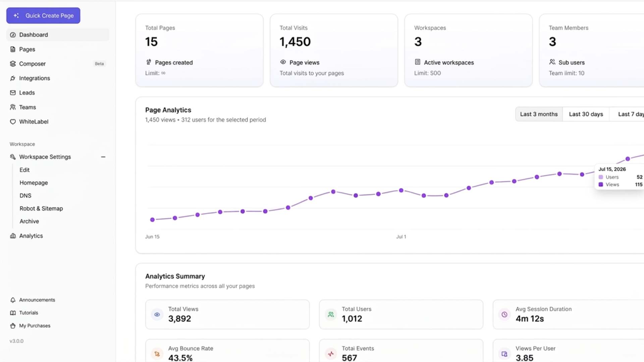Select the Homepage workspace sub-item
Viewport: 644px width, 362px height.
pyautogui.click(x=34, y=183)
